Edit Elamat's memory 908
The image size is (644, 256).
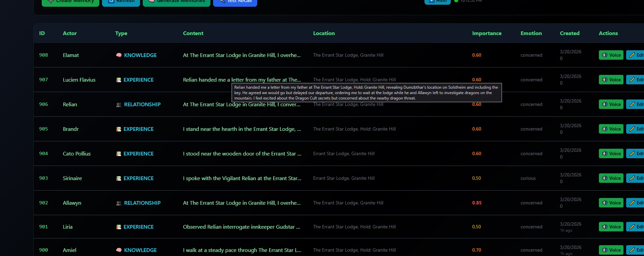click(635, 55)
